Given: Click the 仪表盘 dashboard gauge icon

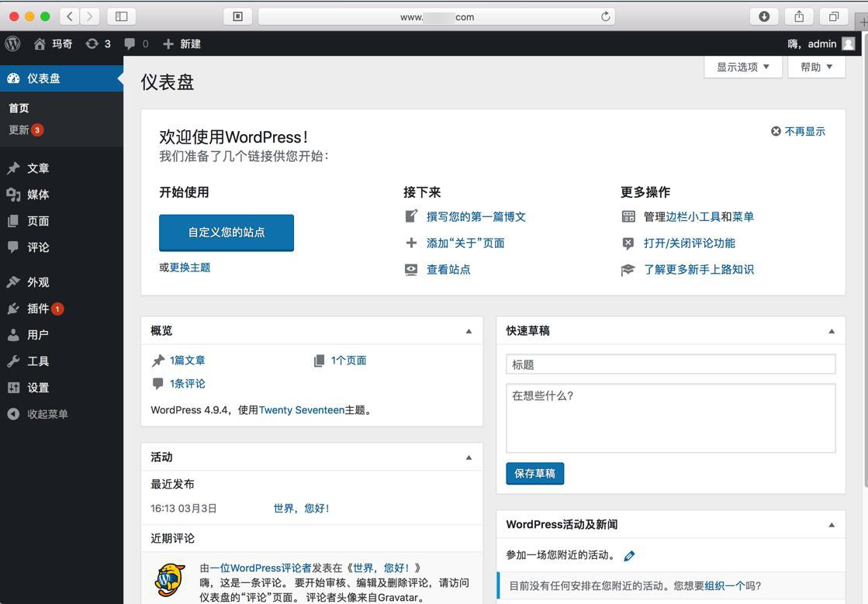Looking at the screenshot, I should (13, 78).
